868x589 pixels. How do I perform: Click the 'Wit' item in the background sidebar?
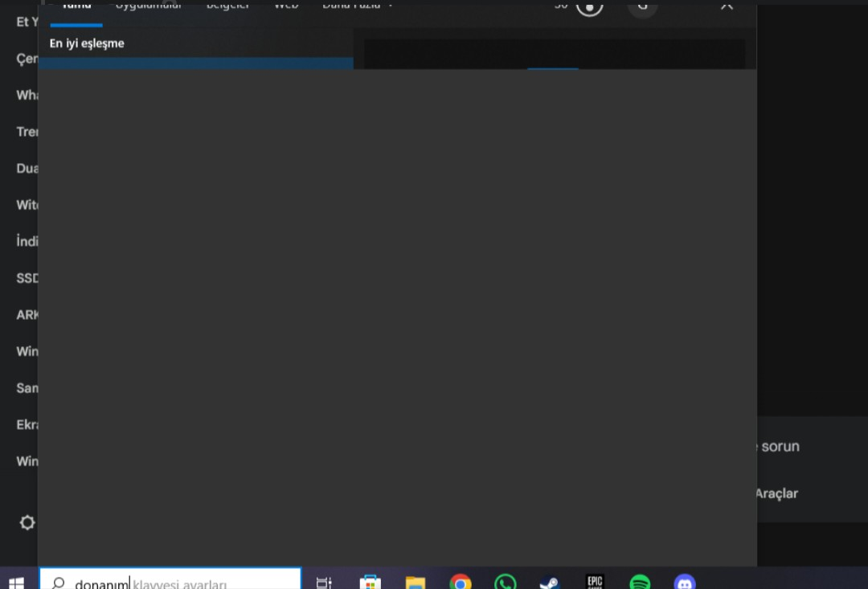[x=27, y=205]
